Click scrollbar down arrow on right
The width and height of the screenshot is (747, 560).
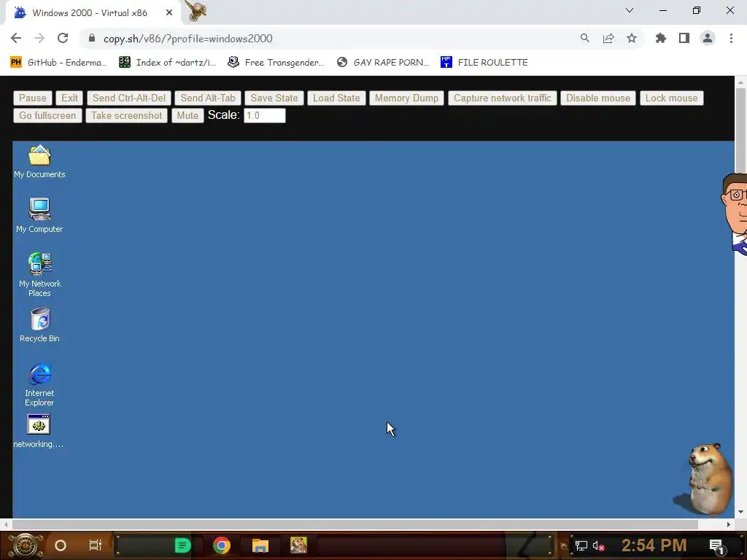tap(740, 512)
